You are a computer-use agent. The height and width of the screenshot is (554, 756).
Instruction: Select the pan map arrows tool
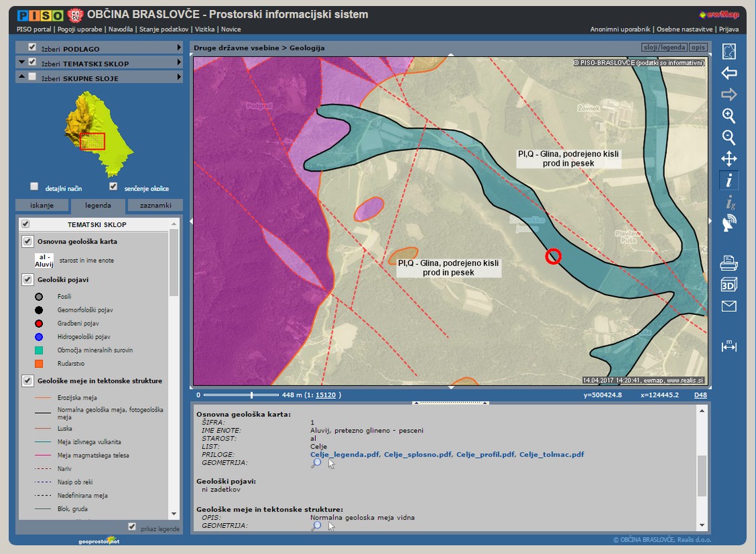click(x=728, y=159)
